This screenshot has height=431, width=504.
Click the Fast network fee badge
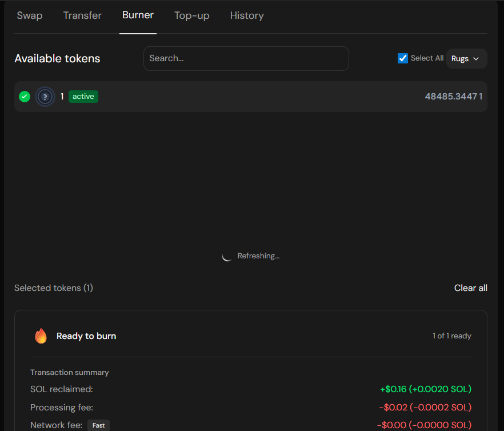(98, 425)
